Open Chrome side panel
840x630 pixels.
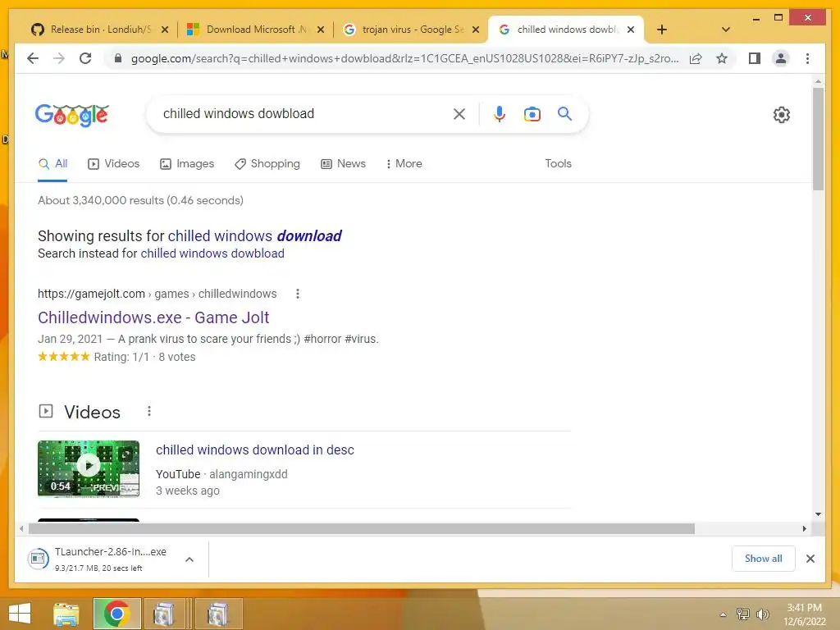point(755,58)
